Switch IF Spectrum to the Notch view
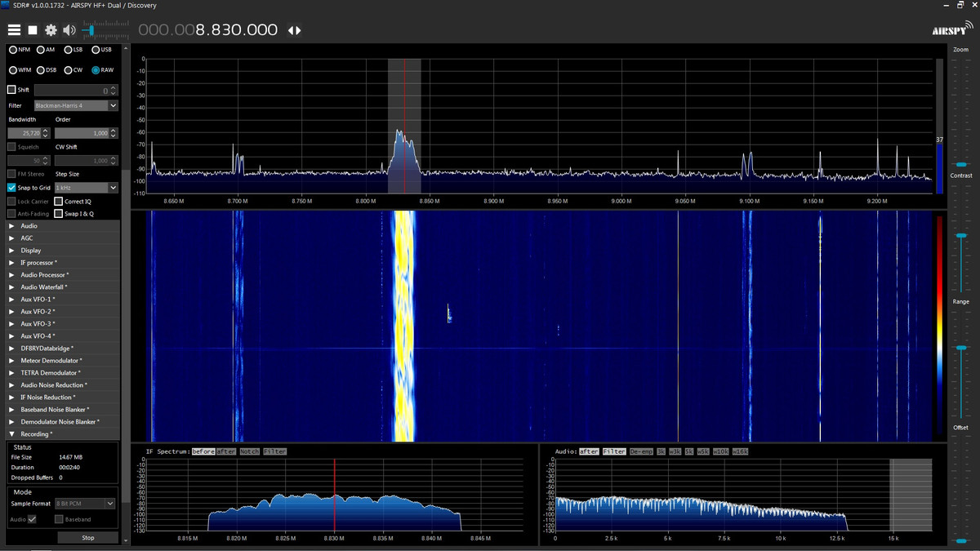 pyautogui.click(x=249, y=451)
